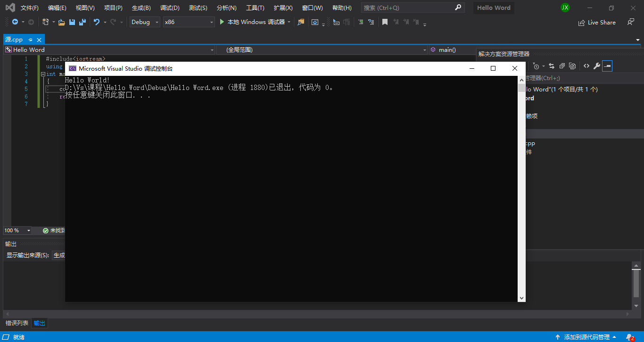
Task: Collapse the code block beside int main
Action: [42, 74]
